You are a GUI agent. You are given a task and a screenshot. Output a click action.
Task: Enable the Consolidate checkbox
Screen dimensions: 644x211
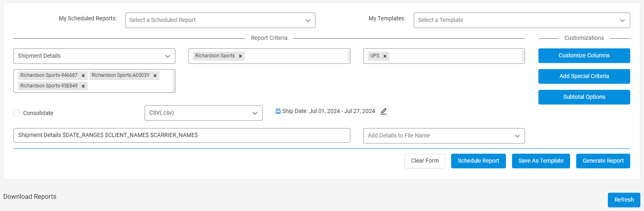17,113
